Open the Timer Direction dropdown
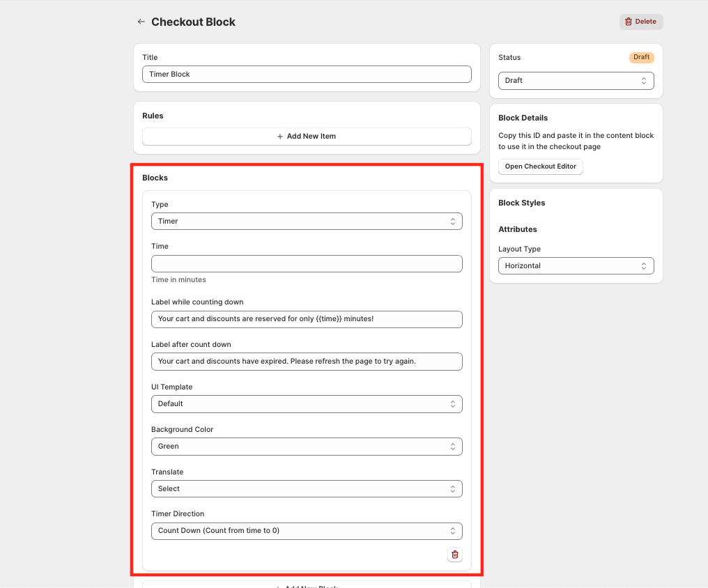The width and height of the screenshot is (708, 588). [x=307, y=531]
